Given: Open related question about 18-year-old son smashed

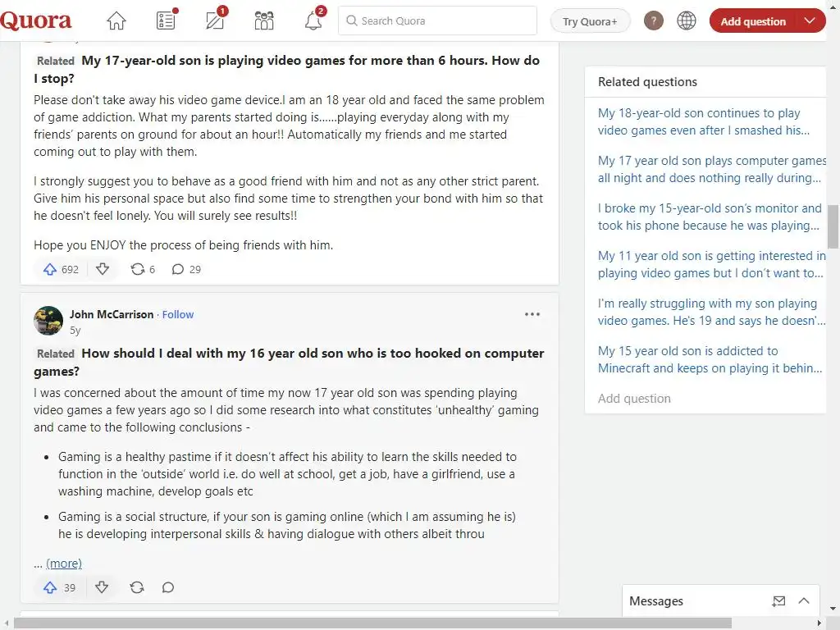Looking at the screenshot, I should point(703,121).
